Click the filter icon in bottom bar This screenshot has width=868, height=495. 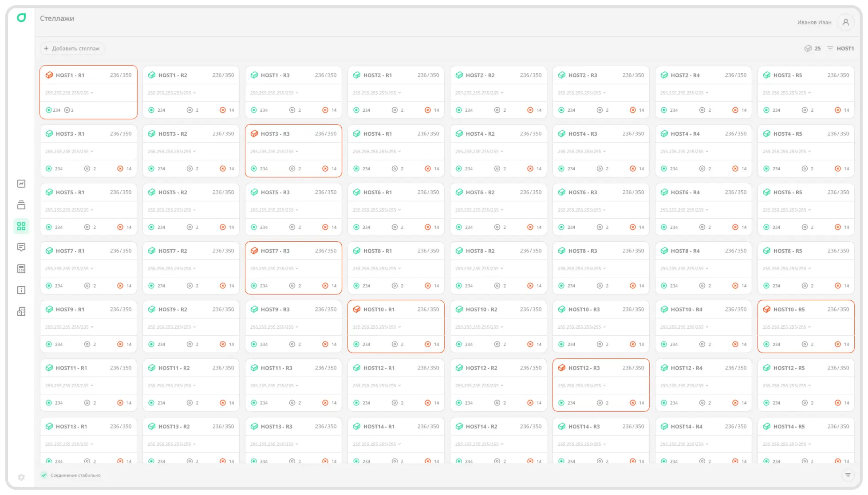tap(848, 475)
